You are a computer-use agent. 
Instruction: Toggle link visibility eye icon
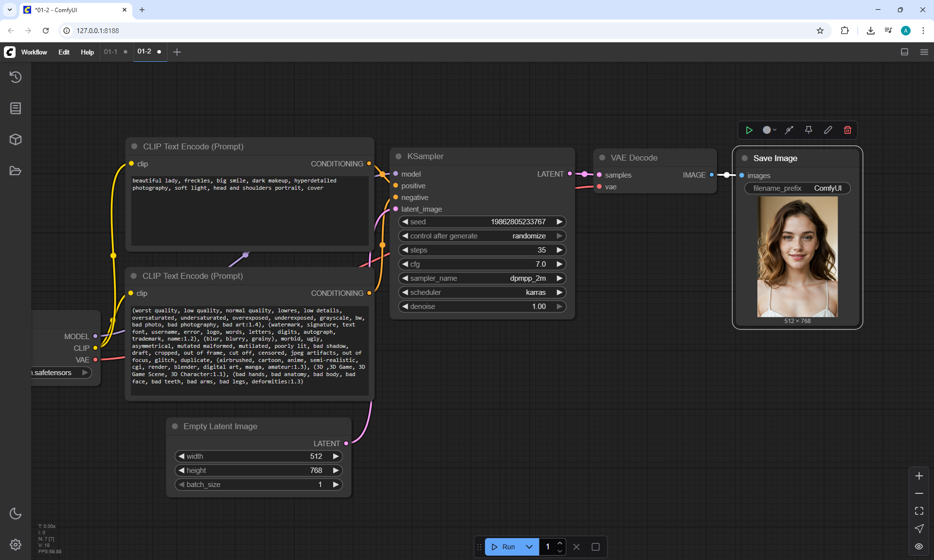[919, 546]
